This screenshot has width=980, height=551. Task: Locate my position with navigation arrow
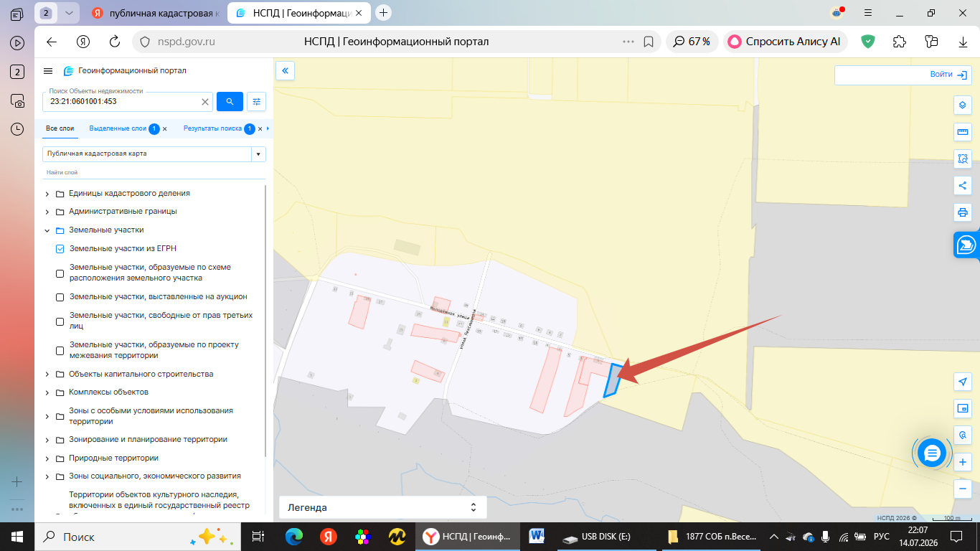tap(963, 381)
